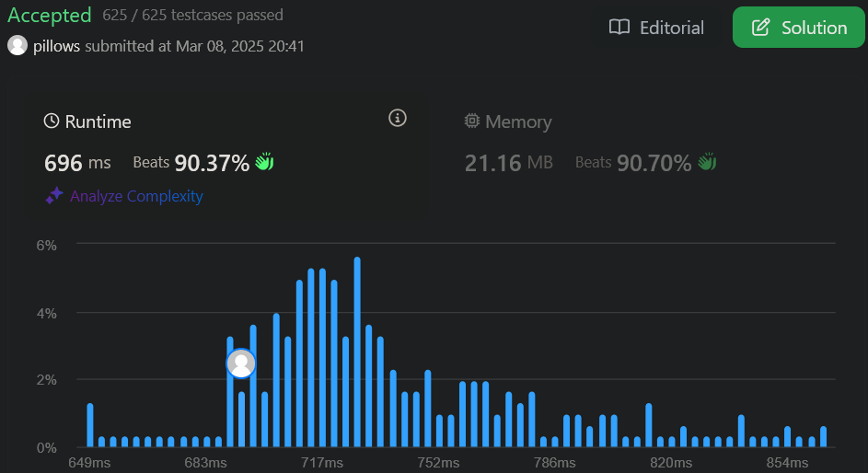Image resolution: width=868 pixels, height=473 pixels.
Task: Select the first histogram bar above 649ms
Action: (90, 425)
